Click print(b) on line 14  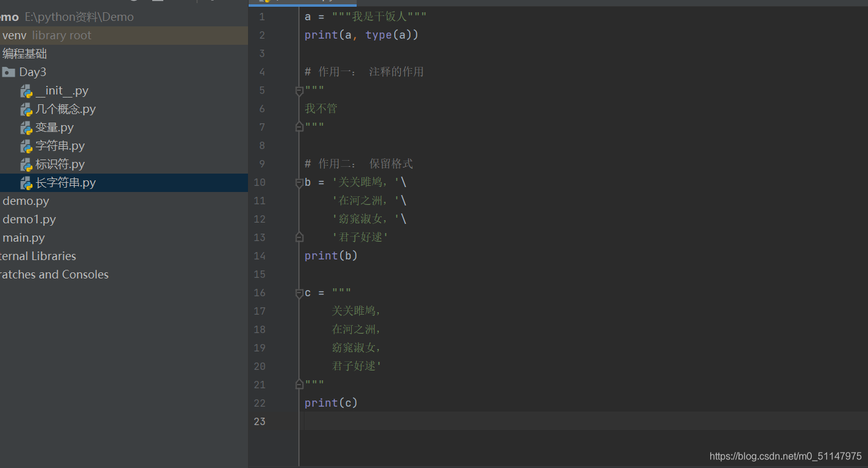pos(331,256)
